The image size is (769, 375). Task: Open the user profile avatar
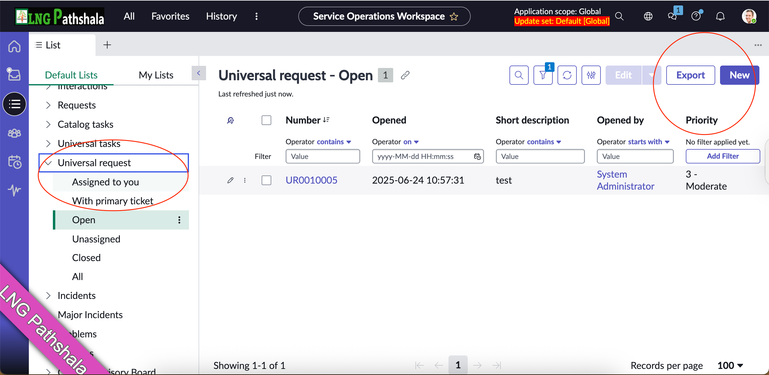749,16
